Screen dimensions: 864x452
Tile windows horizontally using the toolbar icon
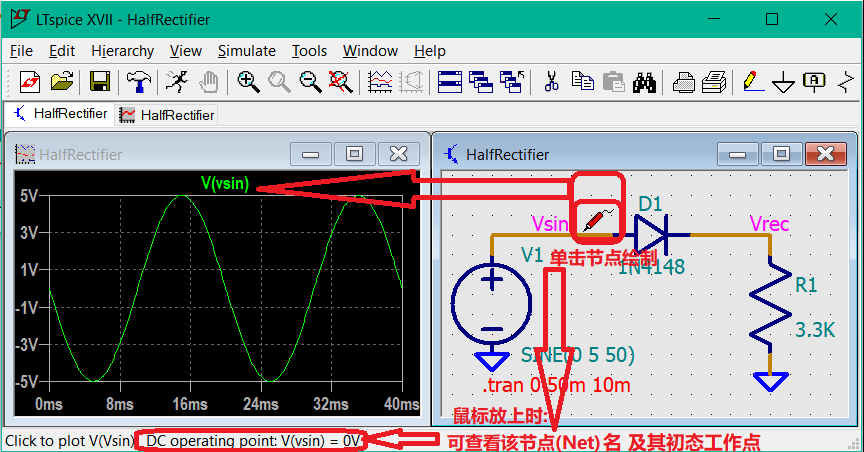point(449,82)
